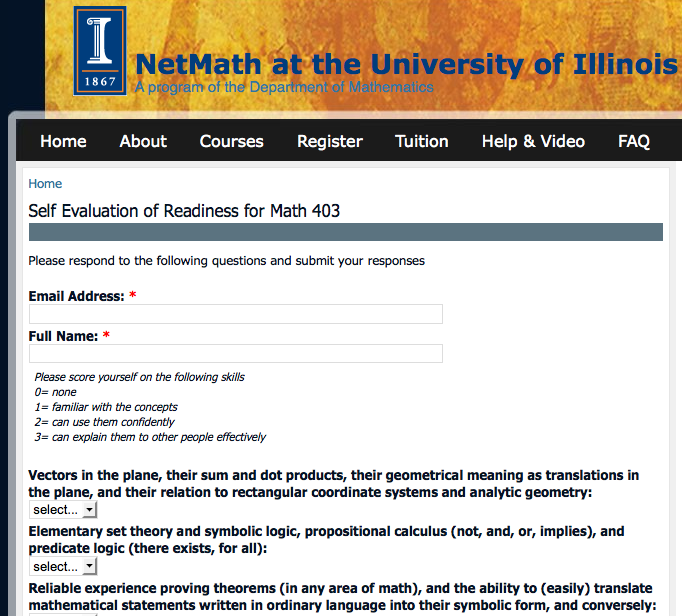This screenshot has height=616, width=682.
Task: Select Courses in the navigation bar
Action: [231, 141]
